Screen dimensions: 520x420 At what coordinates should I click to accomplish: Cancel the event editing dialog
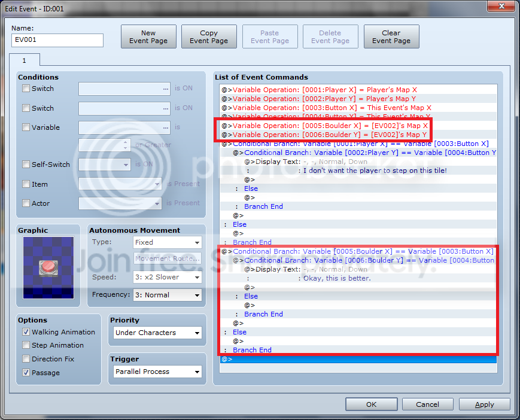[x=427, y=404]
